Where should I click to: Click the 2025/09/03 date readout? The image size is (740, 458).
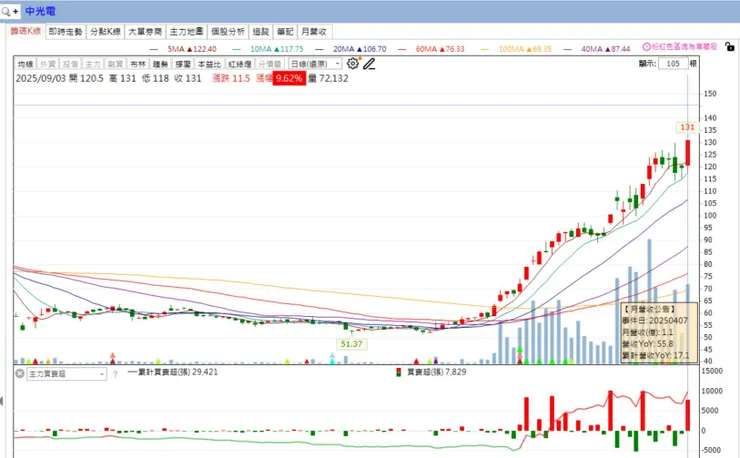[41, 78]
